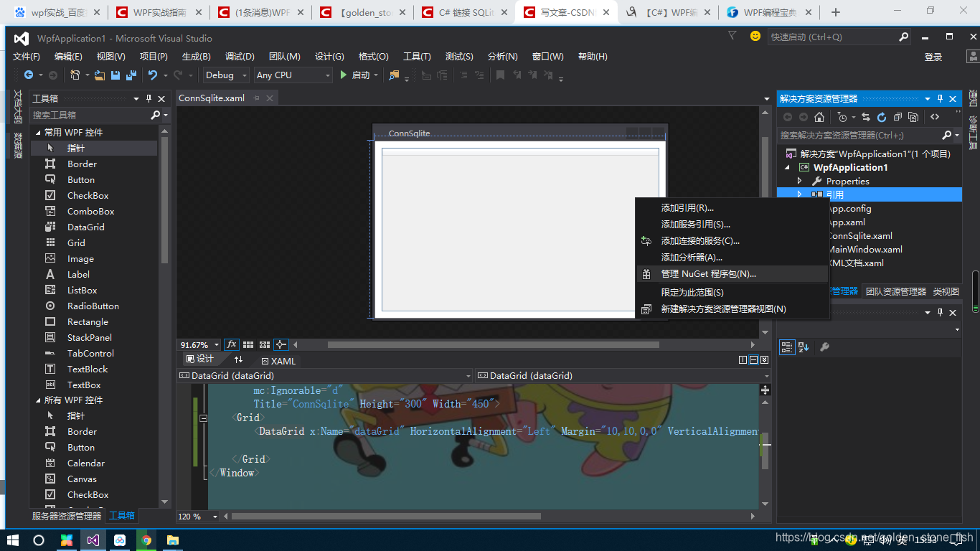This screenshot has height=551, width=980.
Task: Open the 工具(T) menu
Action: point(417,57)
